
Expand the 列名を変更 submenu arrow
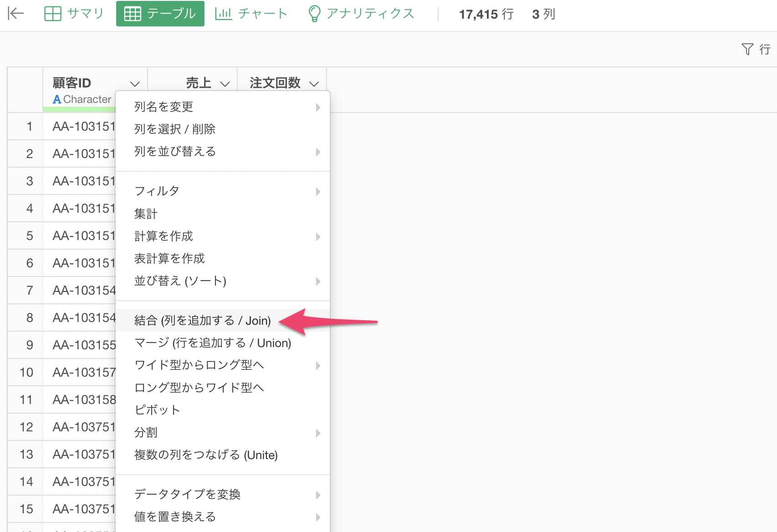318,107
